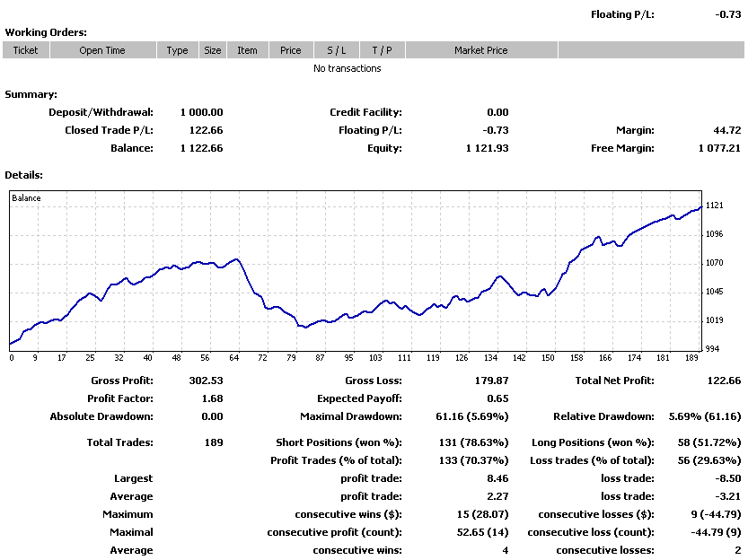Select Total Trades value 189
Viewport: 748px width, 560px height.
pos(214,442)
